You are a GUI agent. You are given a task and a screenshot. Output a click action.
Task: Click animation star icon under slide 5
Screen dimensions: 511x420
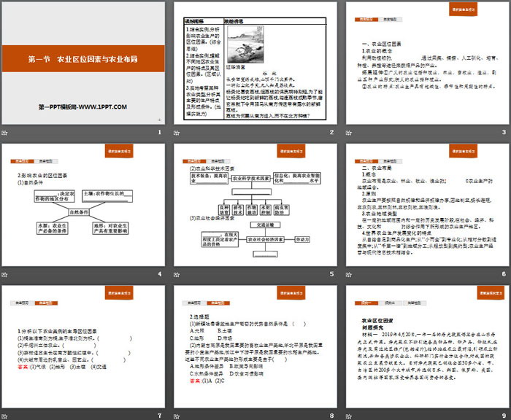(177, 275)
